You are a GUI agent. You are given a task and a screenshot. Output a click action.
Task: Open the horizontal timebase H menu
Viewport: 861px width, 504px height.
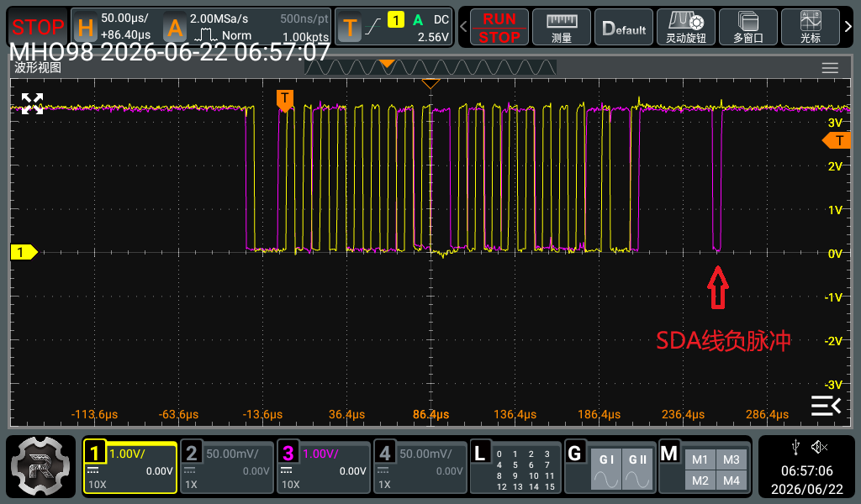85,27
